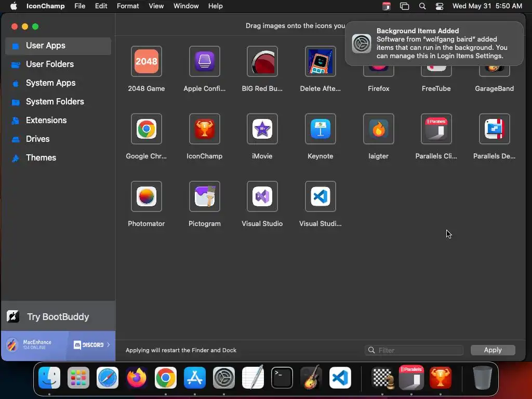Focus the Filter search field
This screenshot has height=399, width=532.
(x=414, y=350)
